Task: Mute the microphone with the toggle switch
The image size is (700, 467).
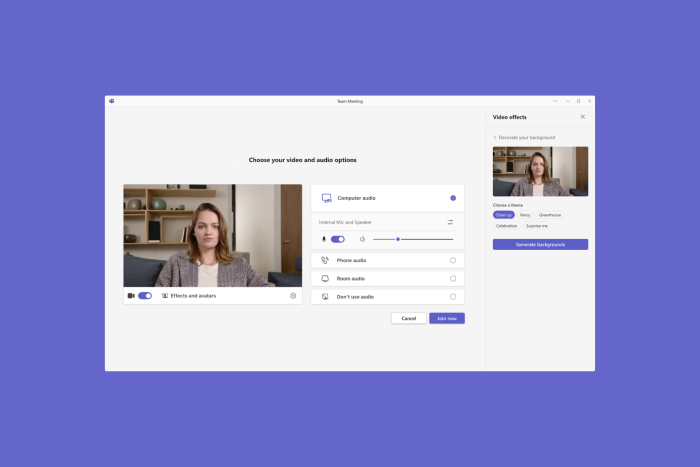Action: tap(338, 239)
